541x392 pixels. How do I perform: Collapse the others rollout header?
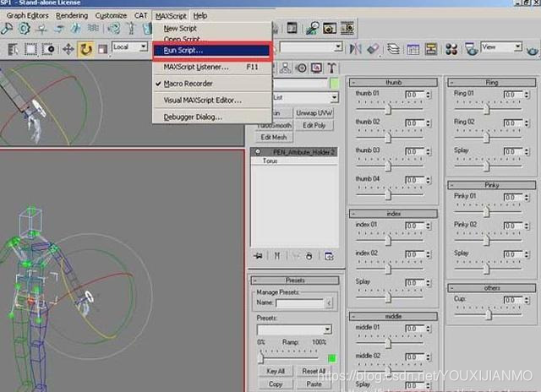tap(492, 288)
